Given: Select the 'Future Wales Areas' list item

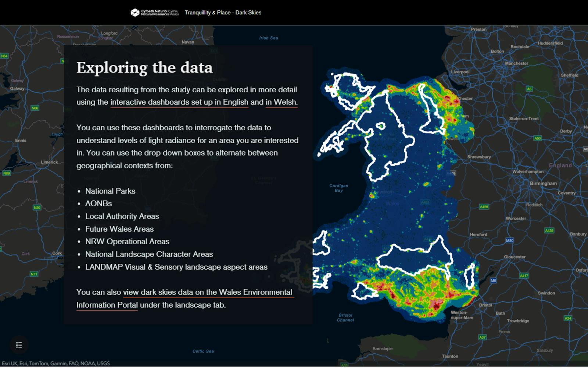Looking at the screenshot, I should (119, 229).
